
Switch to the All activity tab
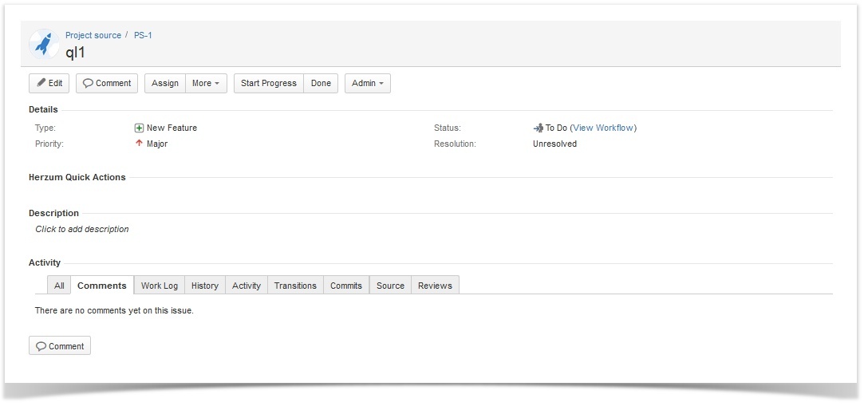[x=59, y=286]
